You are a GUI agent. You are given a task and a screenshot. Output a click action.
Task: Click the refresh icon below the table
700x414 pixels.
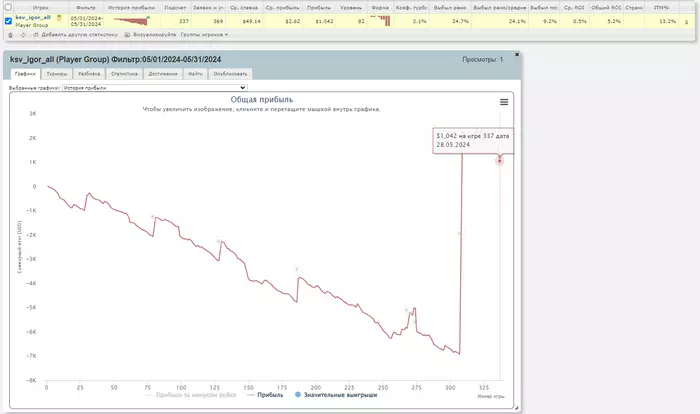click(x=23, y=35)
